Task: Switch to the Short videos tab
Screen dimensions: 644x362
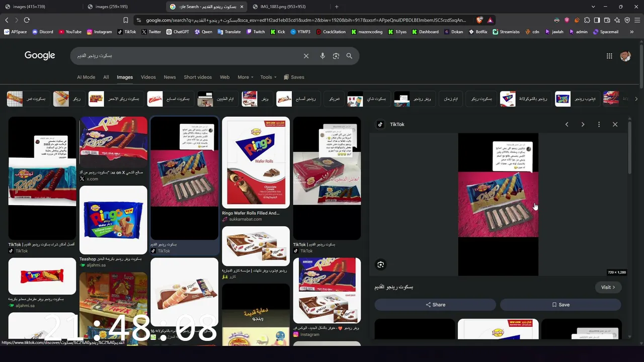Action: click(x=198, y=77)
